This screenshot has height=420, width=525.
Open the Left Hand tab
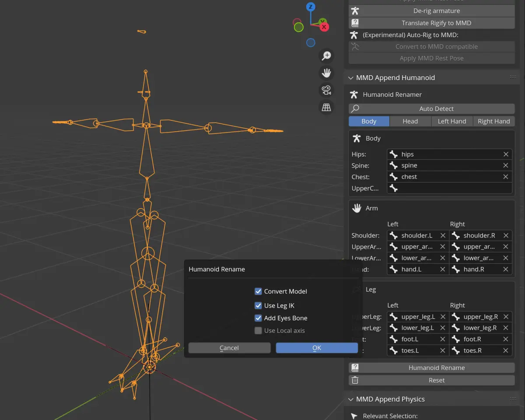(452, 121)
